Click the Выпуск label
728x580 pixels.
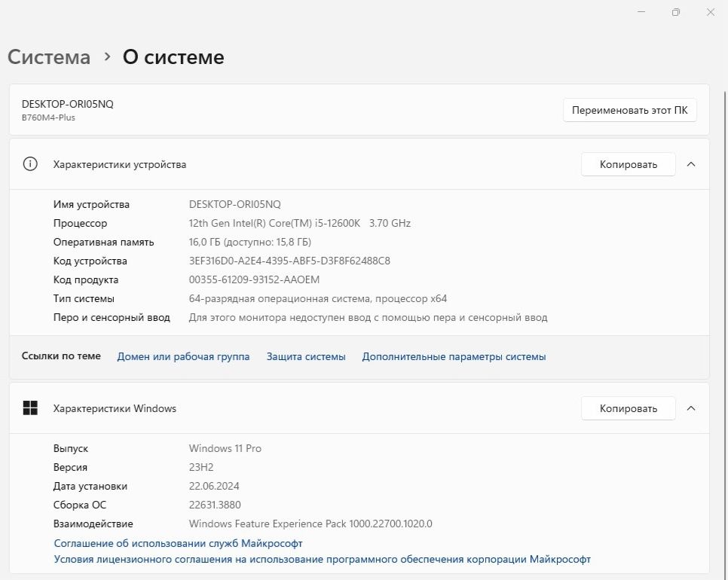tap(71, 448)
